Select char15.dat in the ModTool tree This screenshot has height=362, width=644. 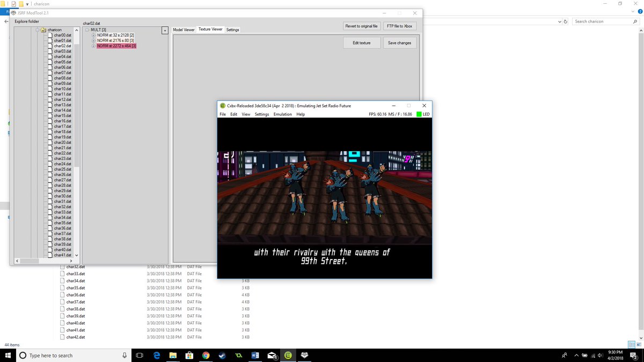[63, 116]
